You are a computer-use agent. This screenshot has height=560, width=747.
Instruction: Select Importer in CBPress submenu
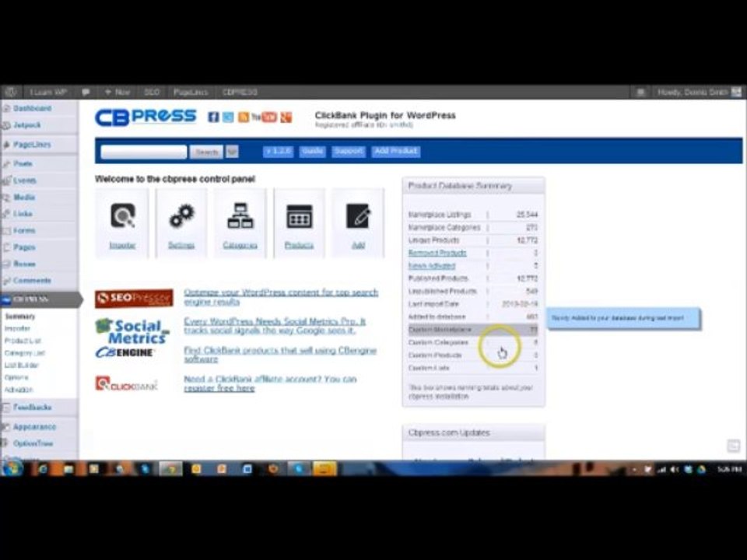tap(18, 328)
